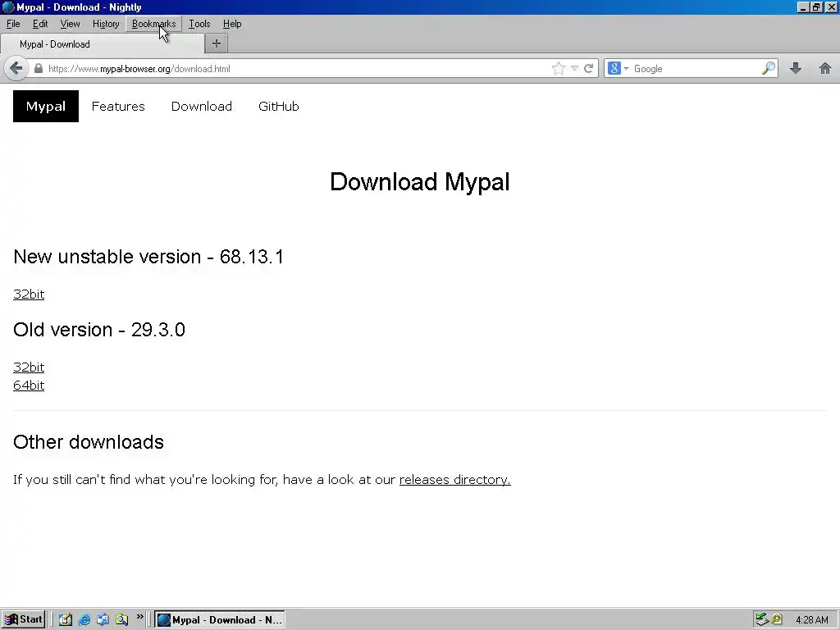The width and height of the screenshot is (840, 630).
Task: Open the Downloads arrow icon in toolbar
Action: [796, 68]
